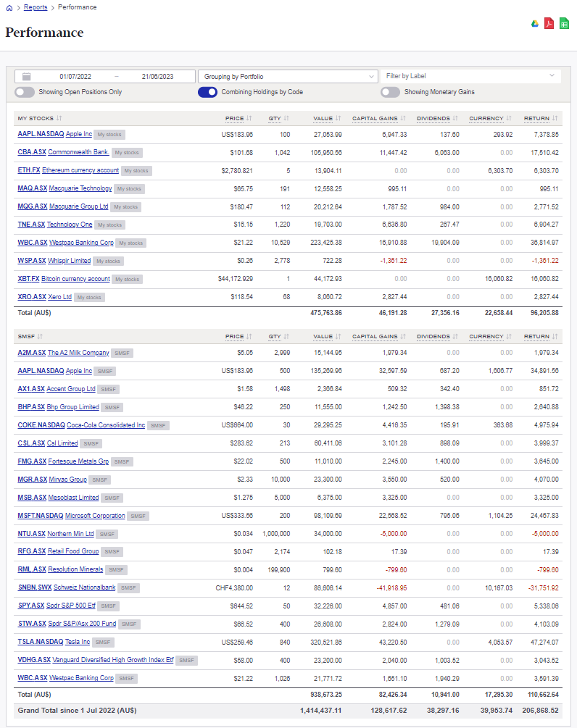Click SMSF label on Mesoblast row

pyautogui.click(x=112, y=498)
